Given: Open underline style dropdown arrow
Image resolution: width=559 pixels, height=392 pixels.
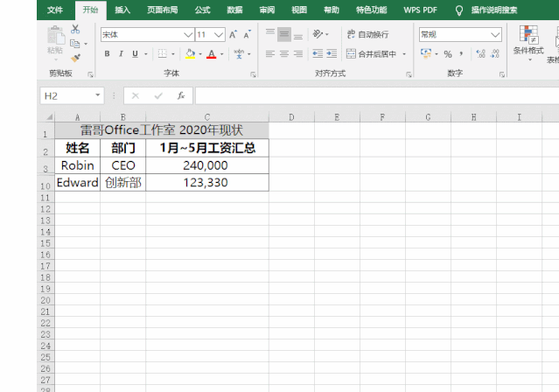Looking at the screenshot, I should (146, 54).
